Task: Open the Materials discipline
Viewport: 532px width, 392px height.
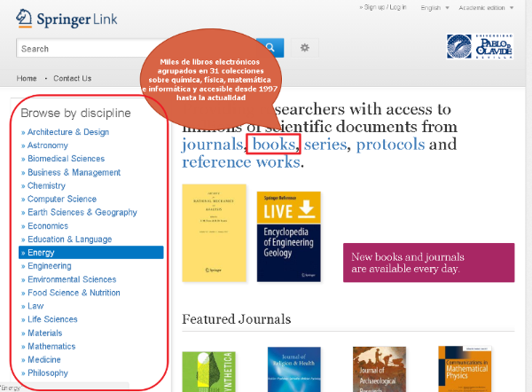Action: (45, 333)
